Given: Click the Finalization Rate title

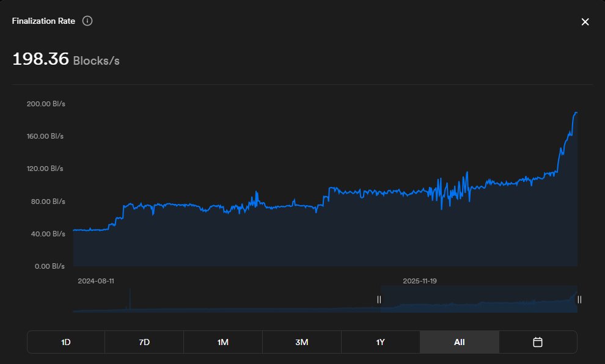Looking at the screenshot, I should click(x=43, y=21).
